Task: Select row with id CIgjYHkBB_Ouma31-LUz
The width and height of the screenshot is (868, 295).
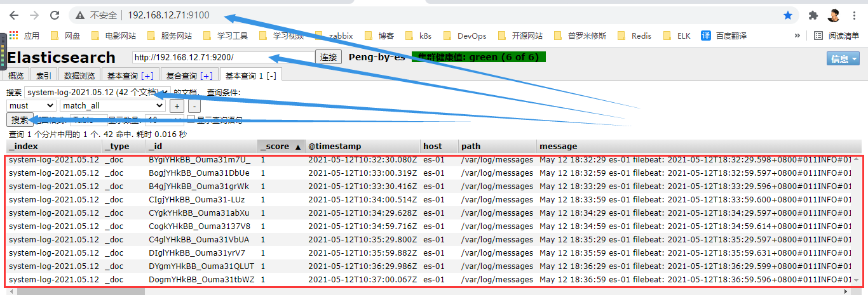Action: click(x=429, y=200)
